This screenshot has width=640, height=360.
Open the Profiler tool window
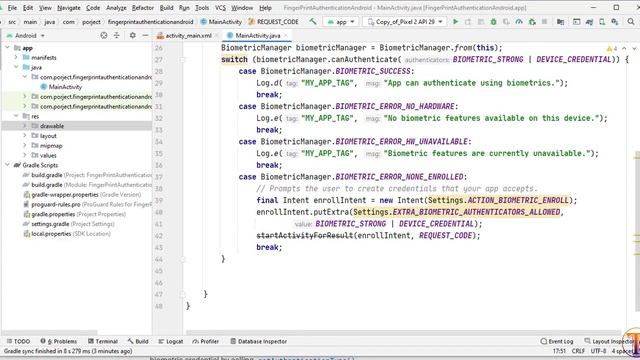(206, 341)
